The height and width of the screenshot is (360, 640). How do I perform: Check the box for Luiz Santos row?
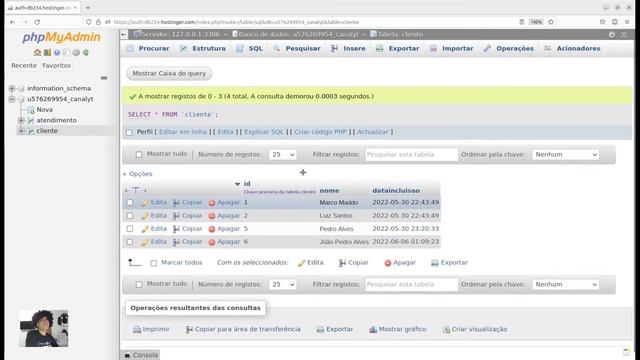pos(130,216)
